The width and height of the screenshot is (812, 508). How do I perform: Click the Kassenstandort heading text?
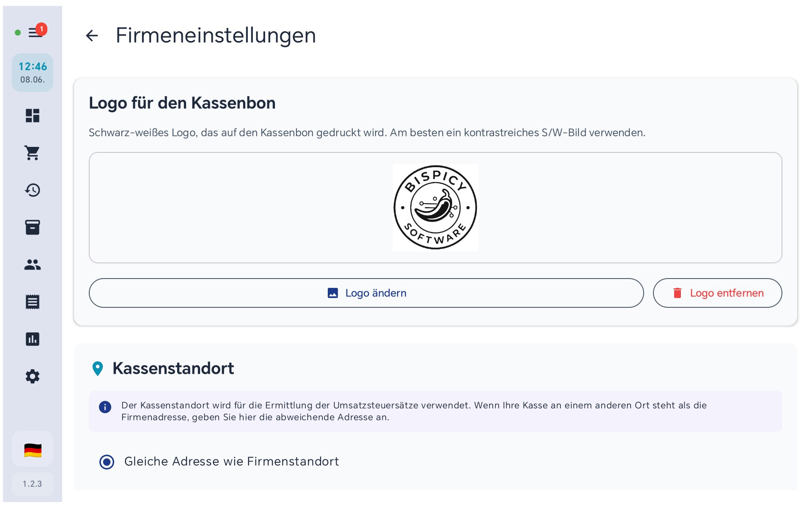tap(173, 368)
